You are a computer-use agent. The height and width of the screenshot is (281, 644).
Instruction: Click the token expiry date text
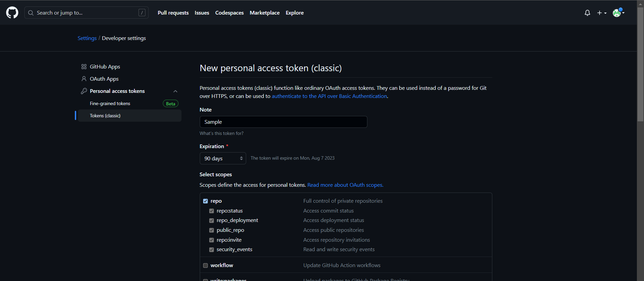[x=293, y=158]
